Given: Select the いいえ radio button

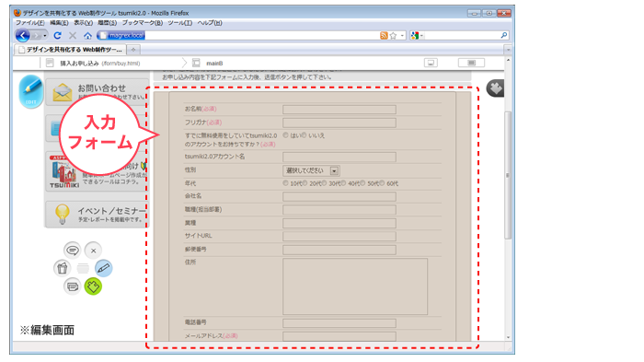Looking at the screenshot, I should point(304,135).
